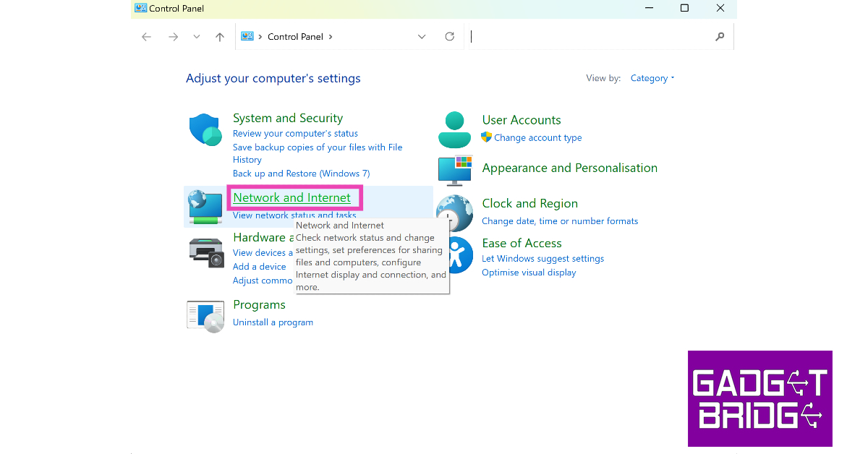Click the Hardware printer icon
This screenshot has width=868, height=454.
pyautogui.click(x=206, y=252)
